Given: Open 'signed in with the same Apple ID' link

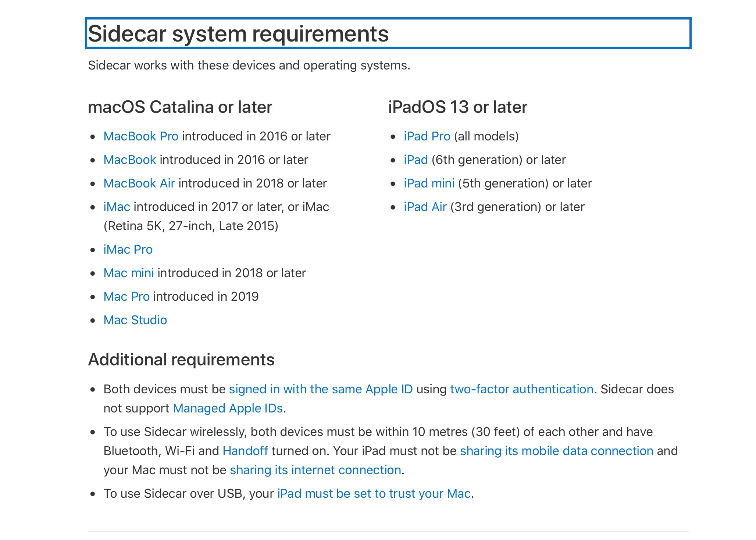Looking at the screenshot, I should (321, 389).
